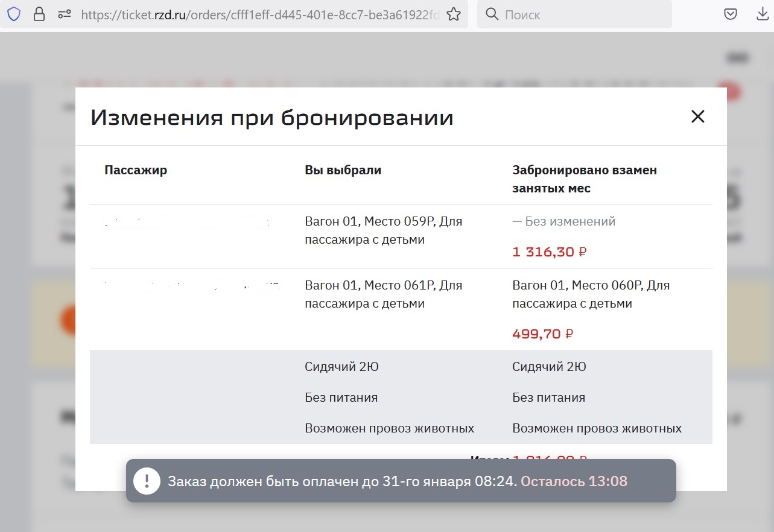Click the 'Пассажир' column header
Viewport: 774px width, 532px height.
click(x=136, y=170)
